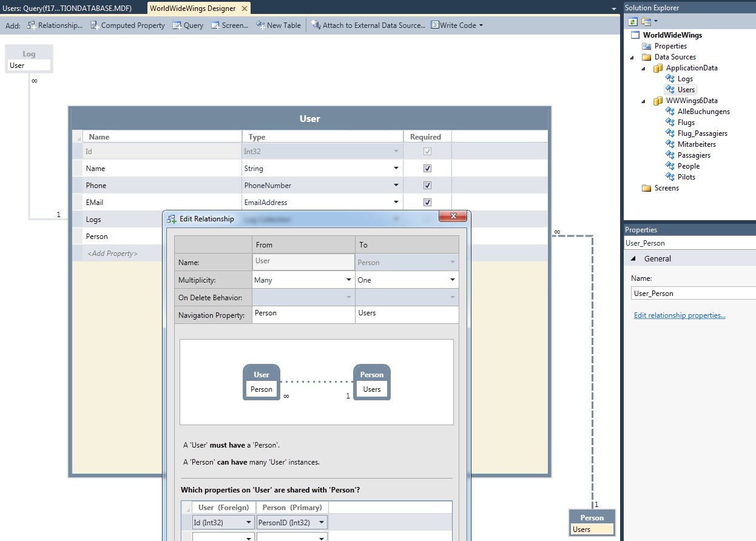The height and width of the screenshot is (541, 756).
Task: Click the New Table toolbar icon
Action: coord(260,25)
